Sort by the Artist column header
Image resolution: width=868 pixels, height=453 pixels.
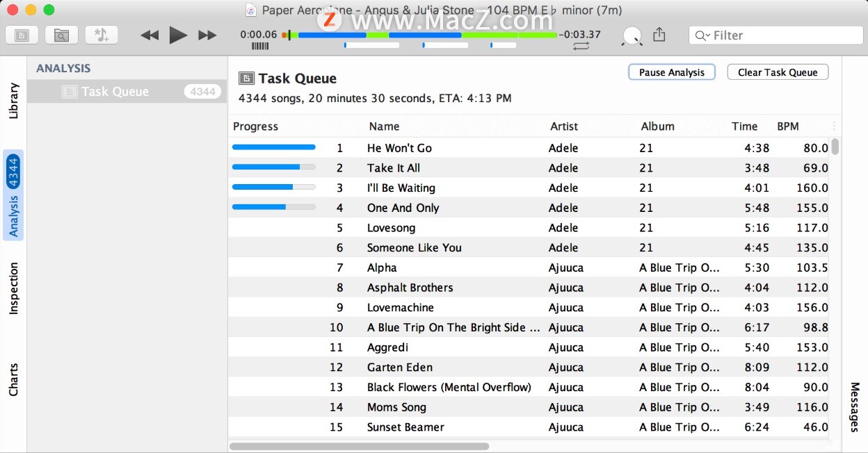[x=564, y=126]
